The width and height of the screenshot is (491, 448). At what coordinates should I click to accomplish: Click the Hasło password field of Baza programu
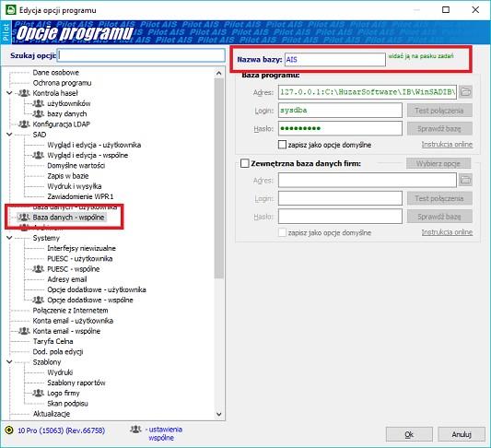340,128
